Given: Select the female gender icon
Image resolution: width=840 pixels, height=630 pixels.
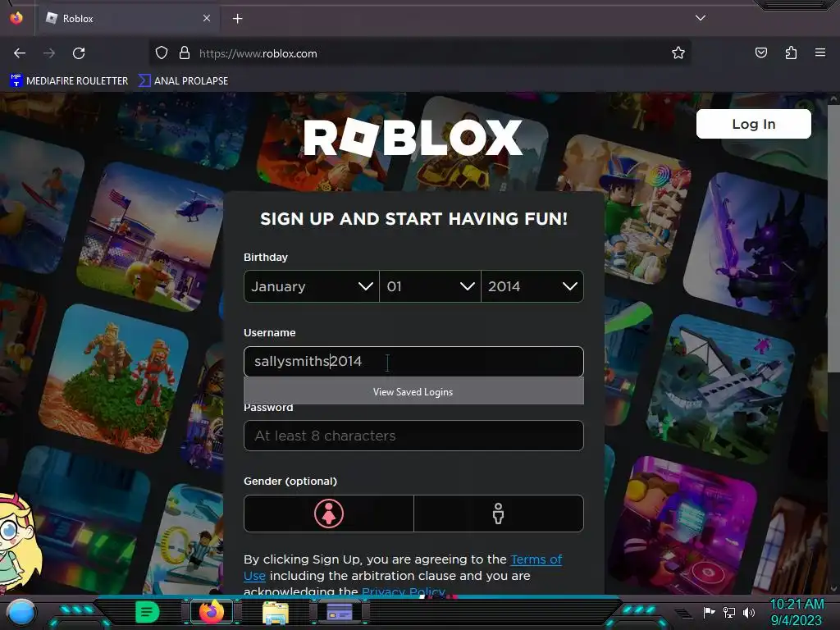Looking at the screenshot, I should (328, 514).
